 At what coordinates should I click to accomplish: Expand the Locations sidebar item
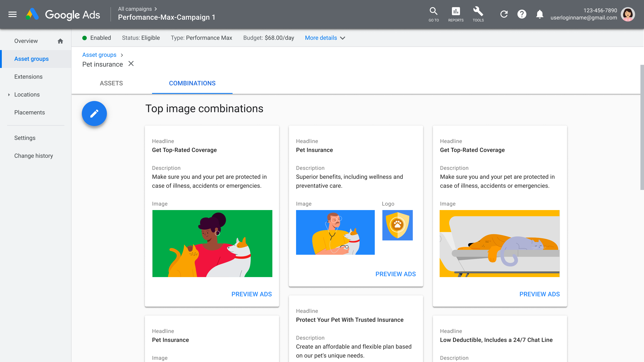point(9,95)
